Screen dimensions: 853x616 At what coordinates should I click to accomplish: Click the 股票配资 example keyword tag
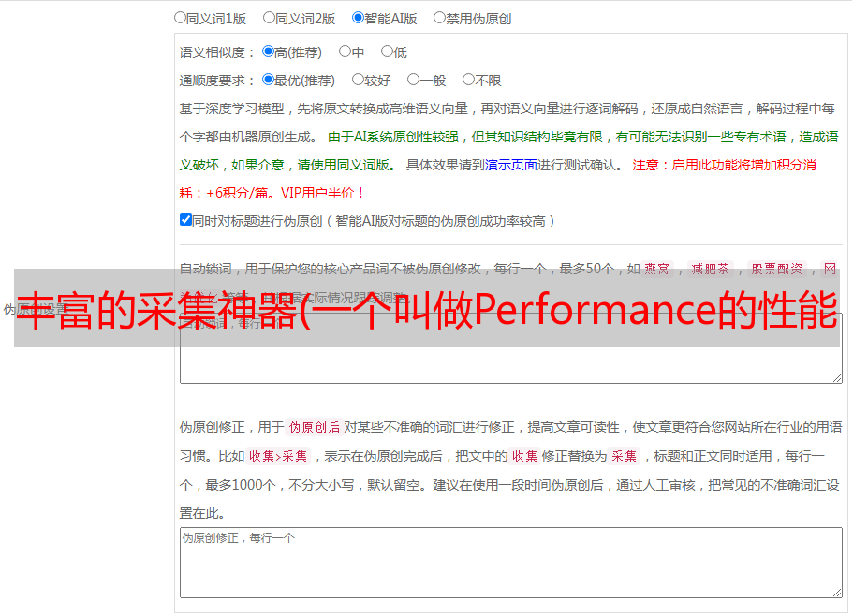pyautogui.click(x=777, y=269)
